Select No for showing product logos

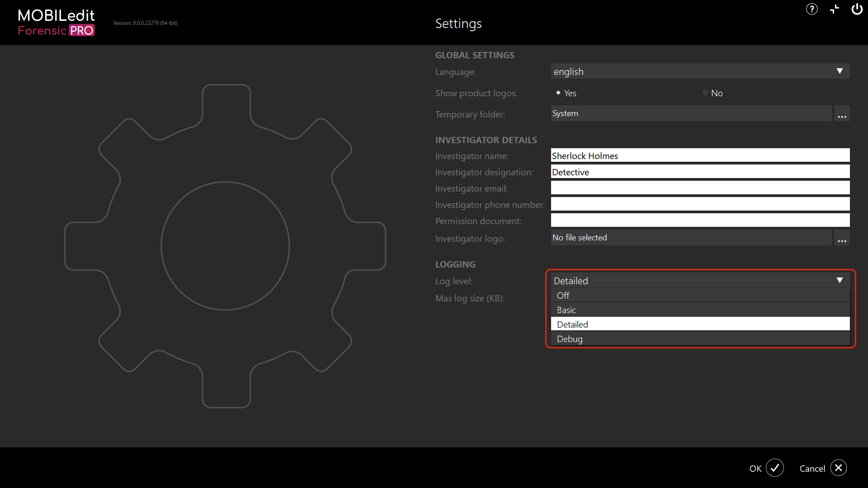pos(705,93)
